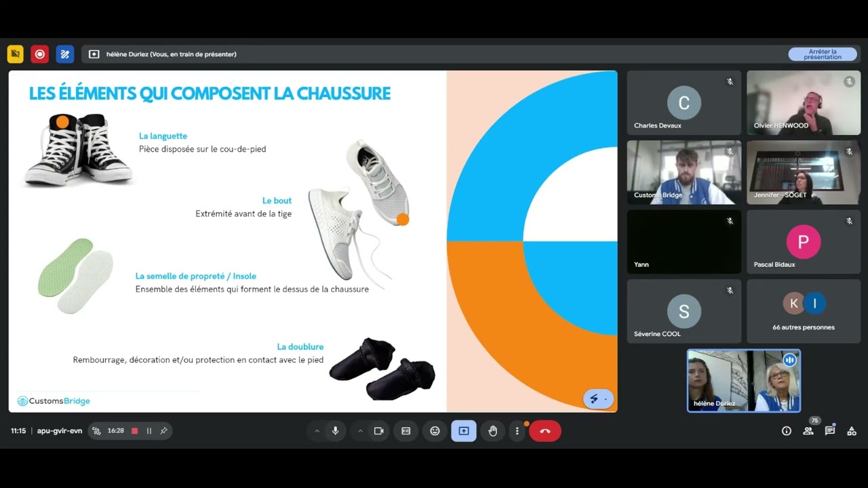868x488 pixels.
Task: Raise hand with the hand icon
Action: click(x=493, y=431)
